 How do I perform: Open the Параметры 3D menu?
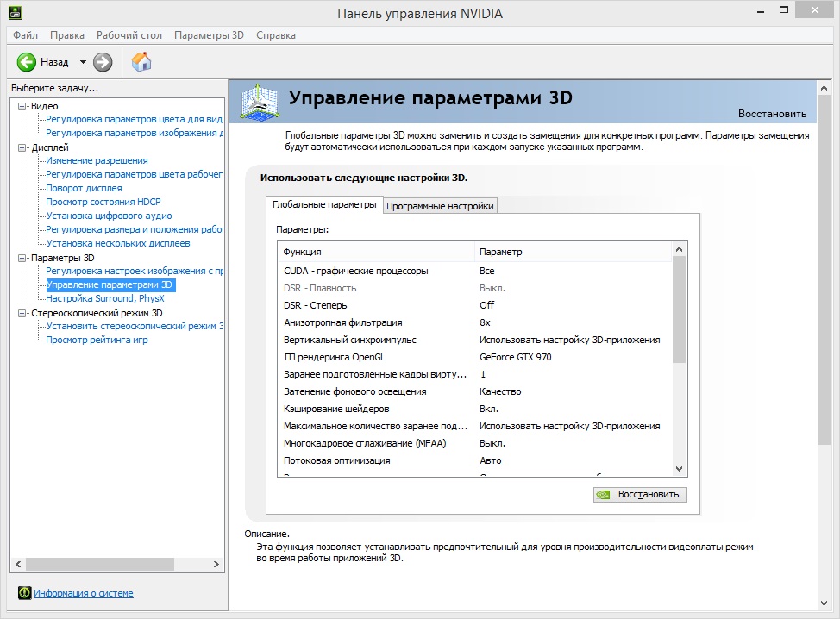tap(209, 35)
